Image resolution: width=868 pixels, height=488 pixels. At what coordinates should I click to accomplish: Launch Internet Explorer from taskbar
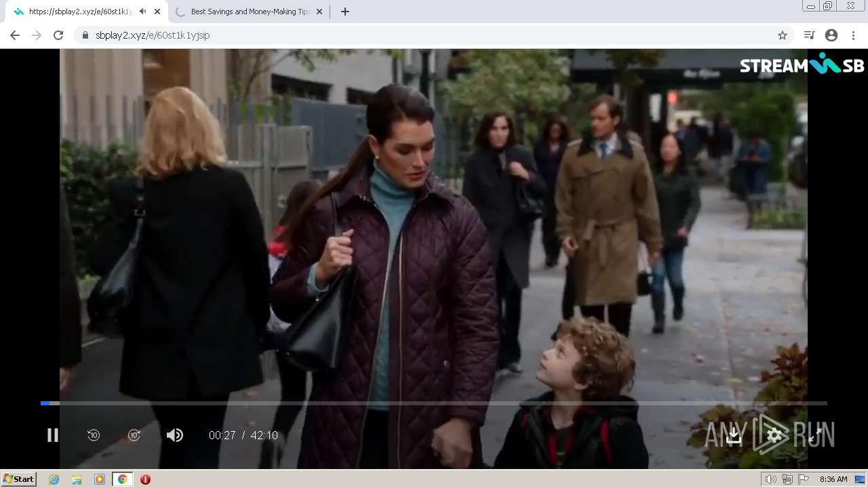click(x=54, y=479)
